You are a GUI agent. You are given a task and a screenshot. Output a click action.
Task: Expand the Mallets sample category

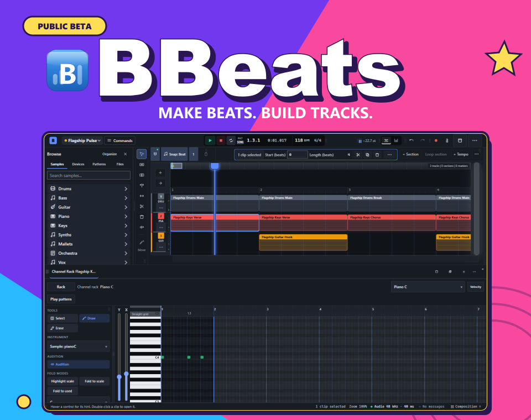point(88,244)
